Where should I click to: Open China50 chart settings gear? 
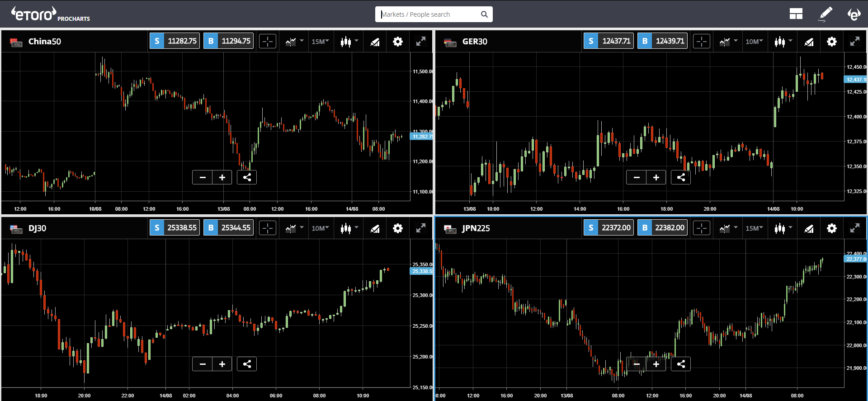[x=397, y=42]
